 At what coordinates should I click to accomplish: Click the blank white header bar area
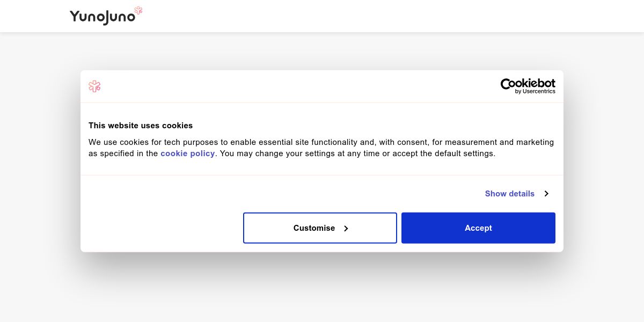click(x=376, y=16)
